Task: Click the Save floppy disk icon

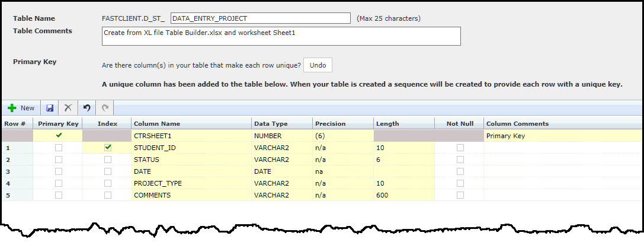Action: [x=50, y=108]
